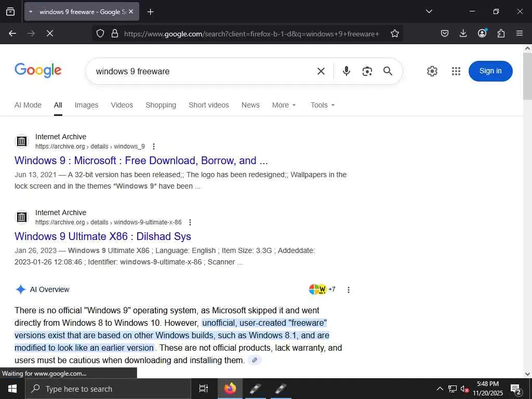Click Internet Archive favicon of second result
Screen dimensions: 532x399
pos(22,217)
